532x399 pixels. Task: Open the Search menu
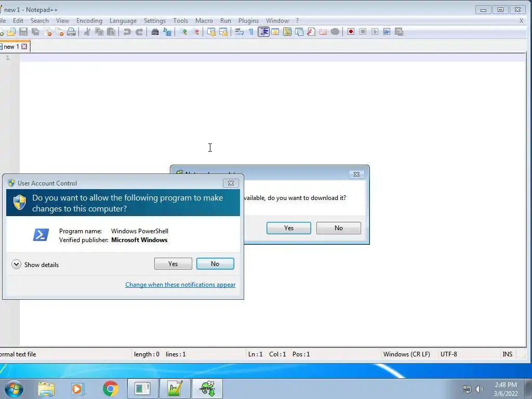tap(39, 21)
